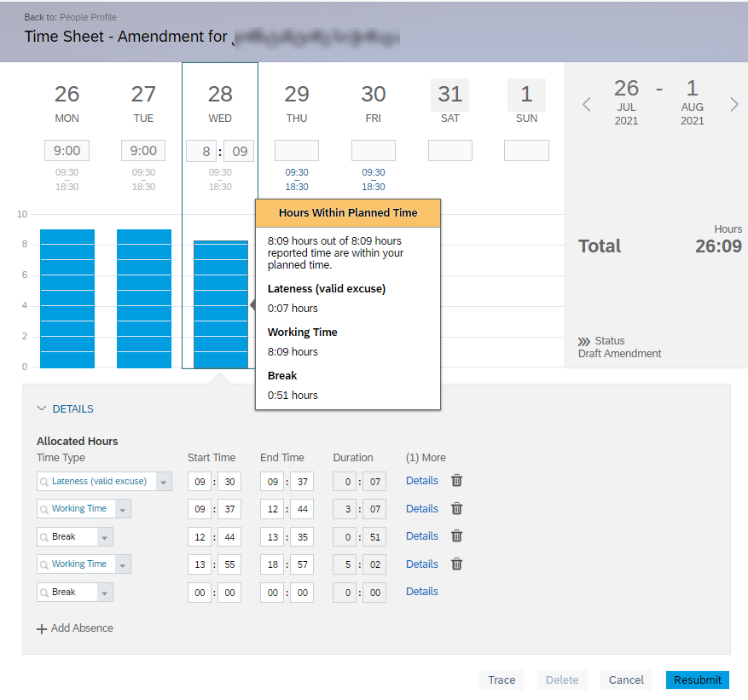This screenshot has height=700, width=748.
Task: Open Lateness (valid excuse) time type dropdown
Action: point(164,482)
